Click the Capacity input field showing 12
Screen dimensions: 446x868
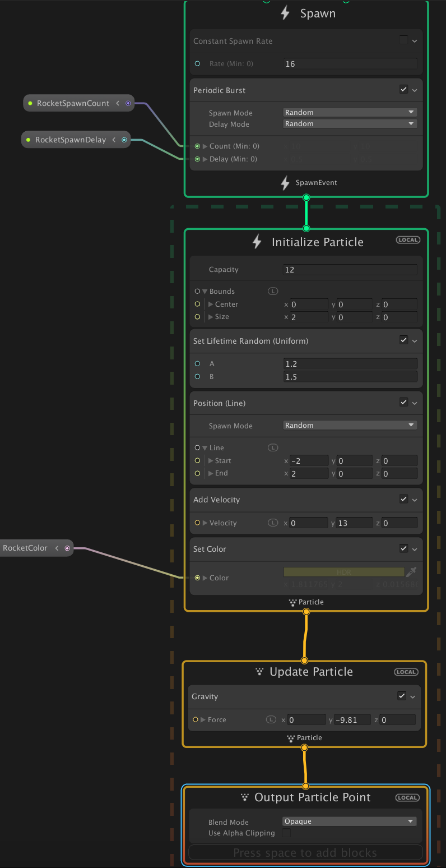pyautogui.click(x=350, y=270)
